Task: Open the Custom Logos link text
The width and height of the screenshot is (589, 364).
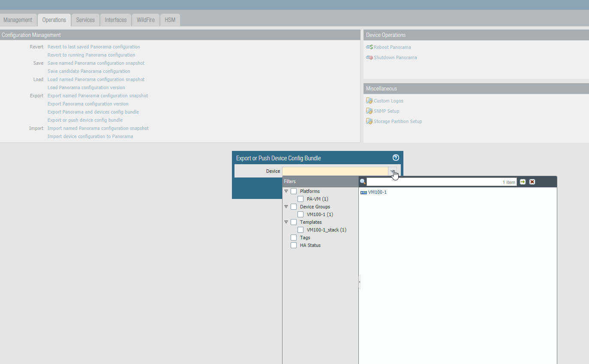Action: pyautogui.click(x=388, y=101)
